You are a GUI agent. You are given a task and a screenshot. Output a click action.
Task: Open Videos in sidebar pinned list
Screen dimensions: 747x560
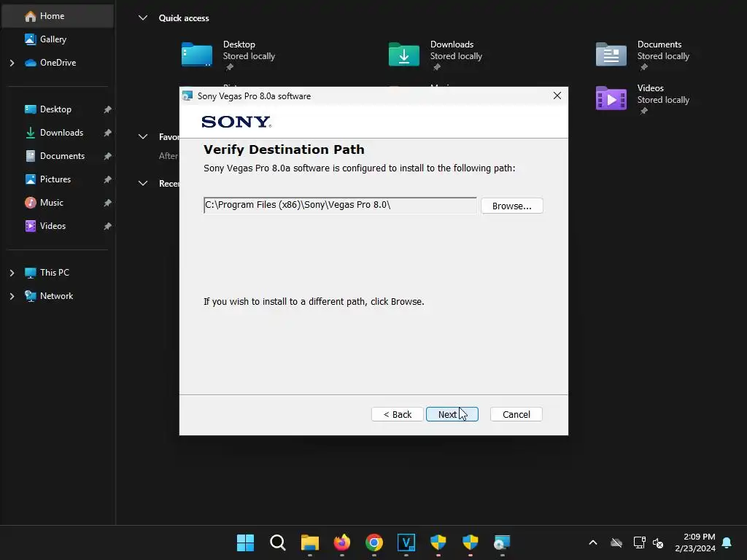(x=53, y=226)
